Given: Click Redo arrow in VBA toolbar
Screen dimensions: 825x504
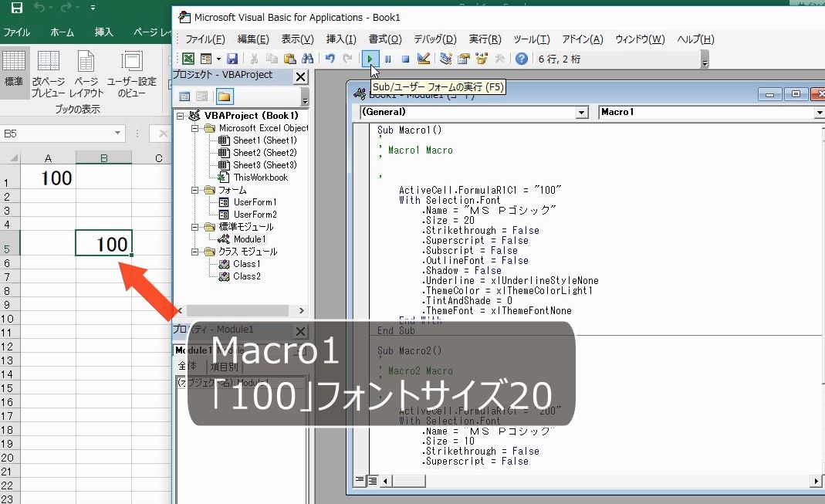Looking at the screenshot, I should tap(347, 59).
